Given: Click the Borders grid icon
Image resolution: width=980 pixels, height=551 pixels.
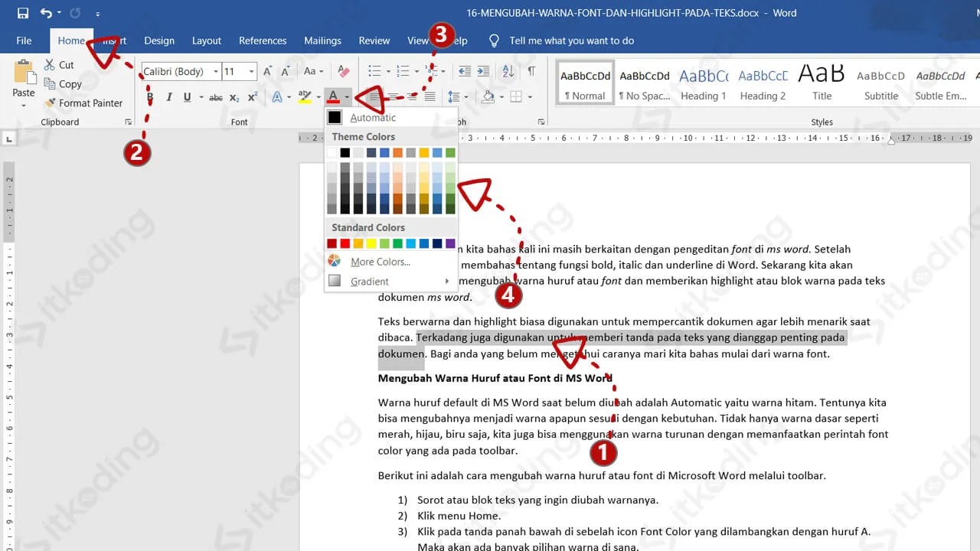Looking at the screenshot, I should point(516,97).
